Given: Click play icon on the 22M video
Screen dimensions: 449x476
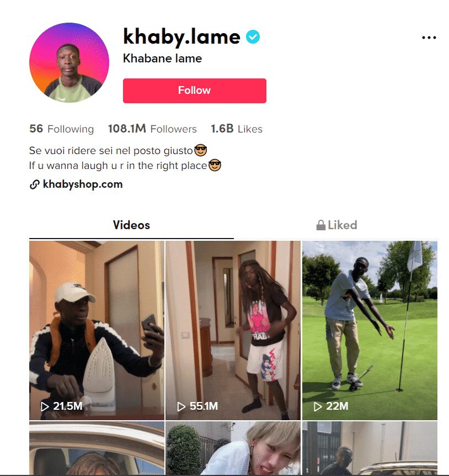Looking at the screenshot, I should pos(317,406).
